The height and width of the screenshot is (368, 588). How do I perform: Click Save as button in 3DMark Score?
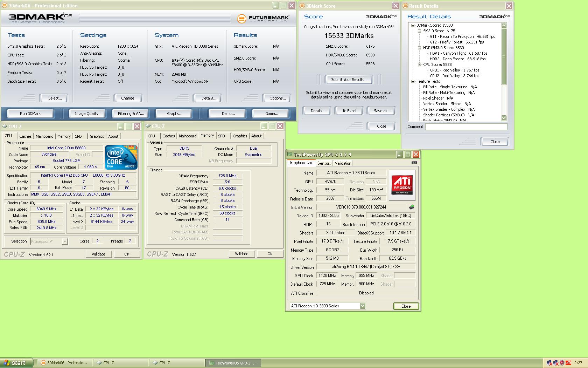coord(382,111)
